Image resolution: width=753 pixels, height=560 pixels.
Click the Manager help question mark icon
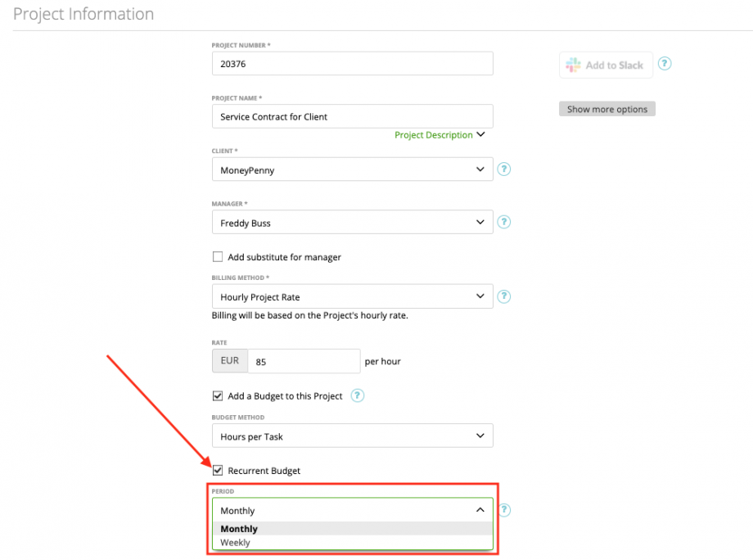pos(503,222)
